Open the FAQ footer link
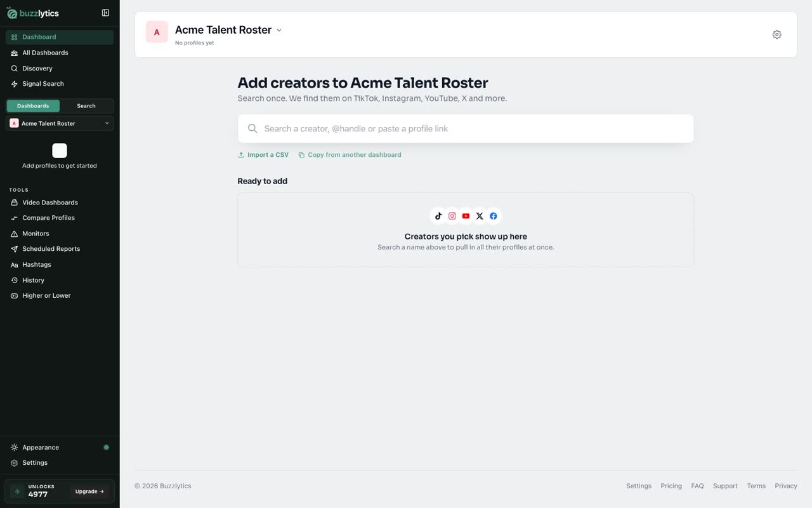The height and width of the screenshot is (508, 812). pos(697,486)
